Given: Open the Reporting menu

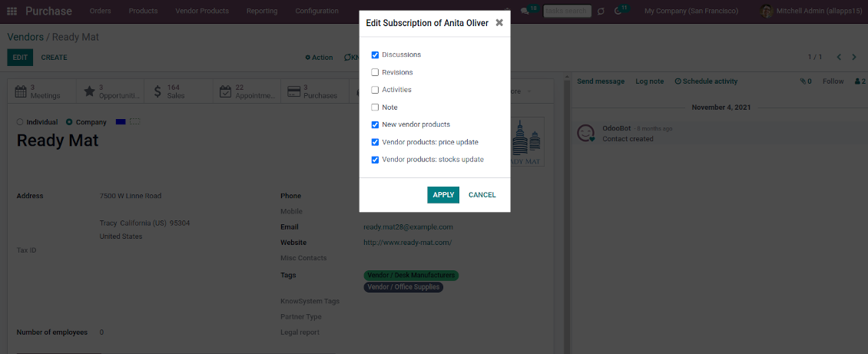Looking at the screenshot, I should pos(262,12).
